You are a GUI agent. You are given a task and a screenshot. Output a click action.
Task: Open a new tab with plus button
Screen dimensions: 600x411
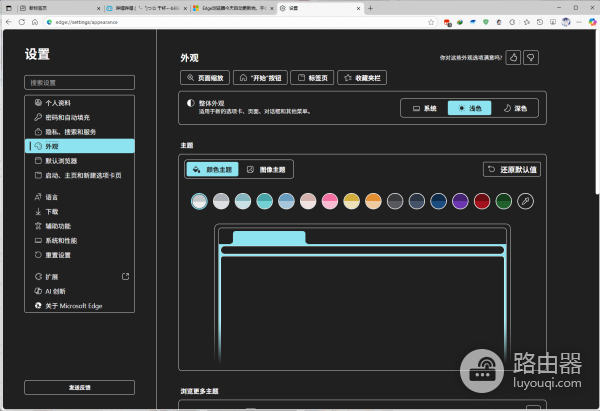(x=370, y=8)
